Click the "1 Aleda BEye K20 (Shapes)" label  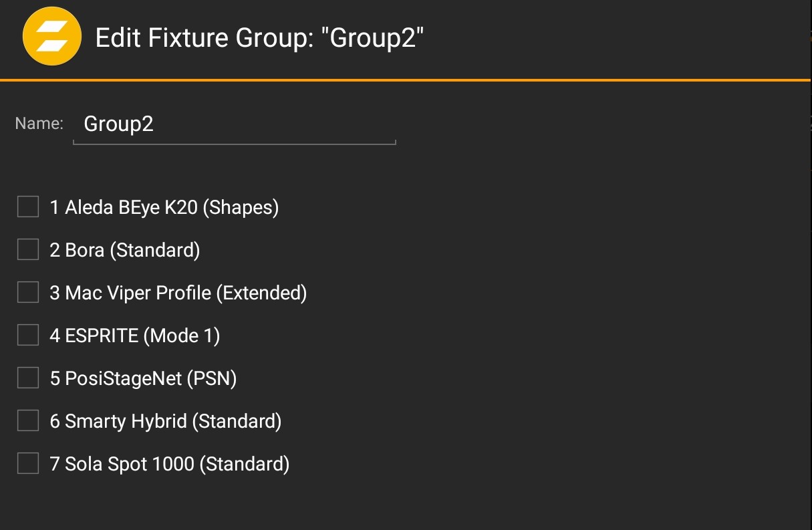tap(164, 208)
